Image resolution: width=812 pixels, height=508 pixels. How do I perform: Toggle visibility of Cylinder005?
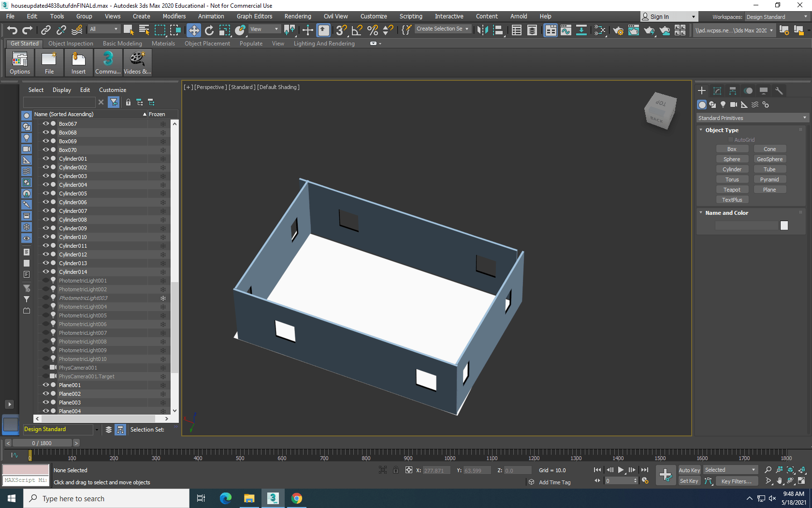(x=46, y=194)
